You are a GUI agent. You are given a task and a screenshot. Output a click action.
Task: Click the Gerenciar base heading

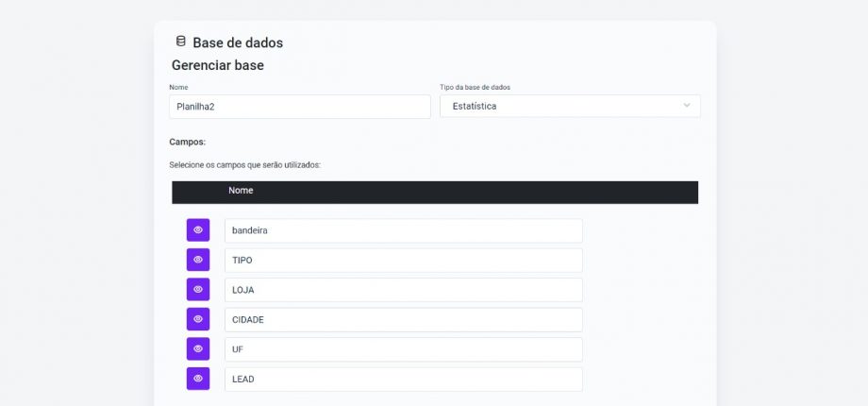[x=217, y=66]
